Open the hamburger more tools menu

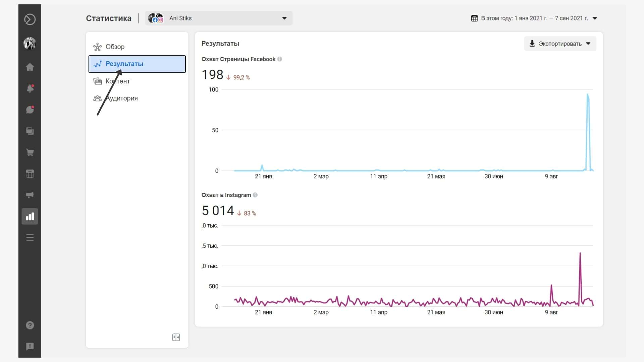[30, 238]
